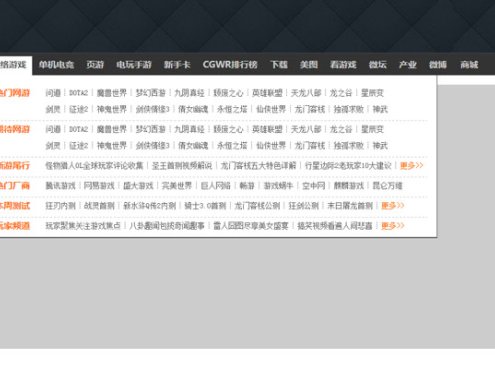Open the 骑士3.0首测 test link
495x370 pixels.
[x=205, y=206]
